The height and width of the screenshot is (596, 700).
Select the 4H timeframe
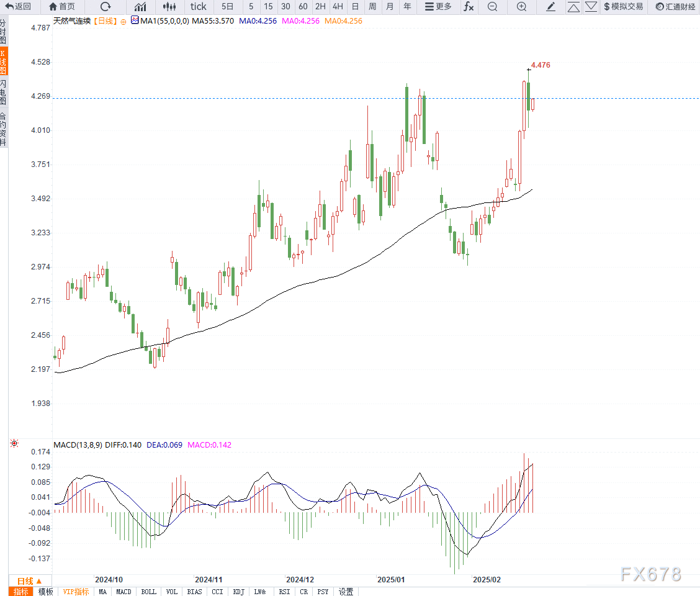(x=338, y=7)
